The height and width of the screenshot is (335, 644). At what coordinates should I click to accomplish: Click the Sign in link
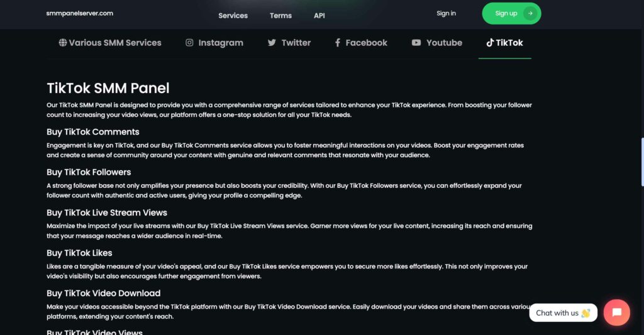coord(446,13)
